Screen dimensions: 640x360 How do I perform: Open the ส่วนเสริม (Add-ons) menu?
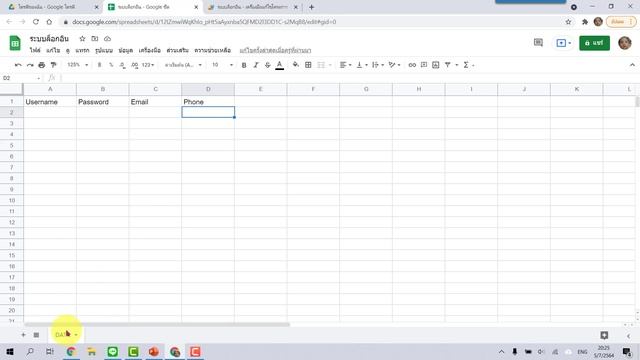[178, 50]
